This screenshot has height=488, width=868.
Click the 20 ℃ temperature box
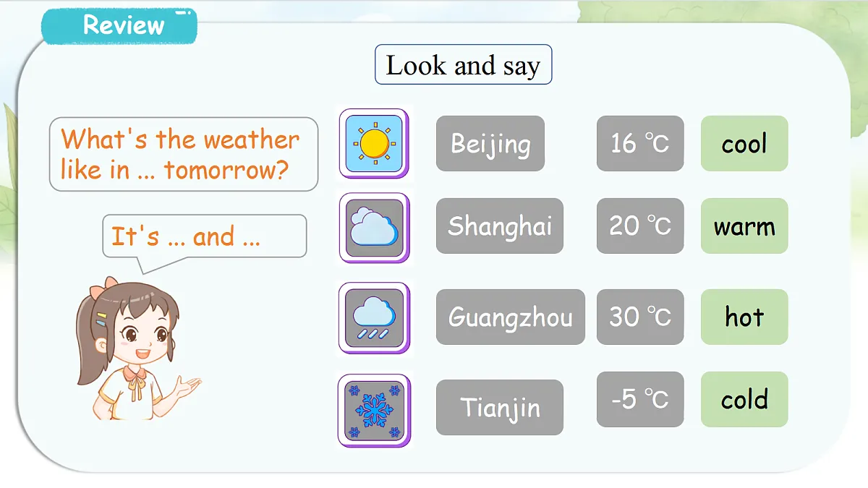[x=640, y=226]
